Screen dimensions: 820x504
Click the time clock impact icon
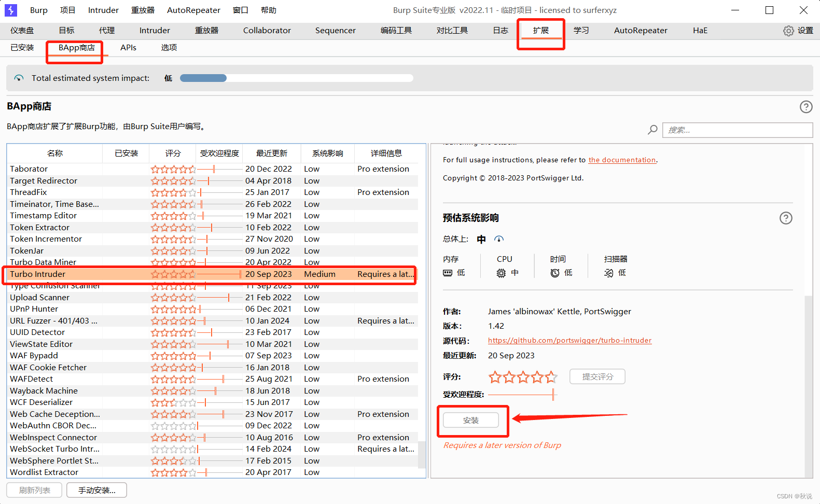(555, 273)
